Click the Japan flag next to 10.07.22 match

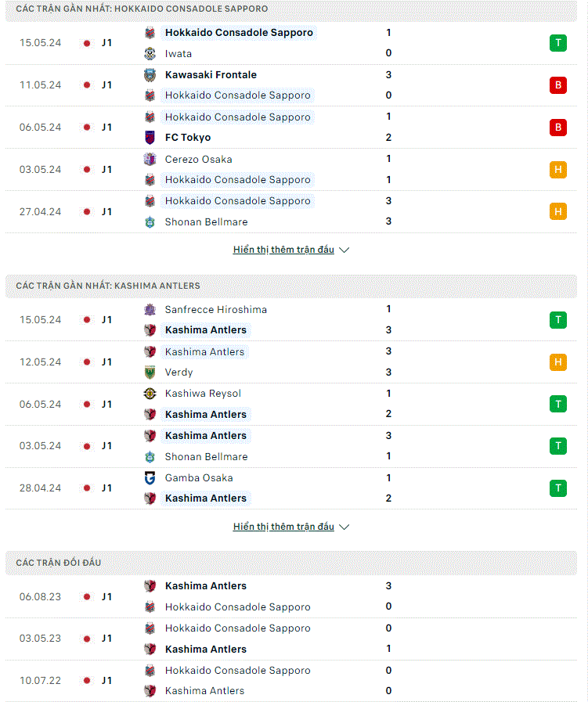coord(87,681)
